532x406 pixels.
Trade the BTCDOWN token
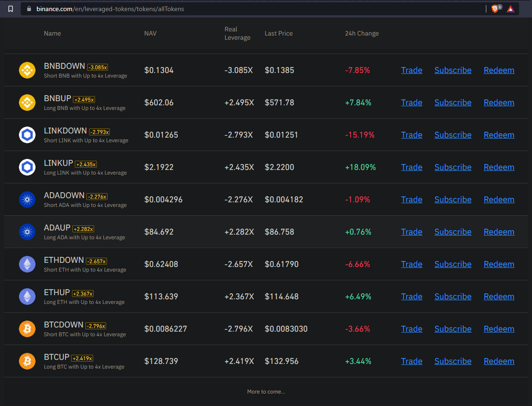coord(412,329)
